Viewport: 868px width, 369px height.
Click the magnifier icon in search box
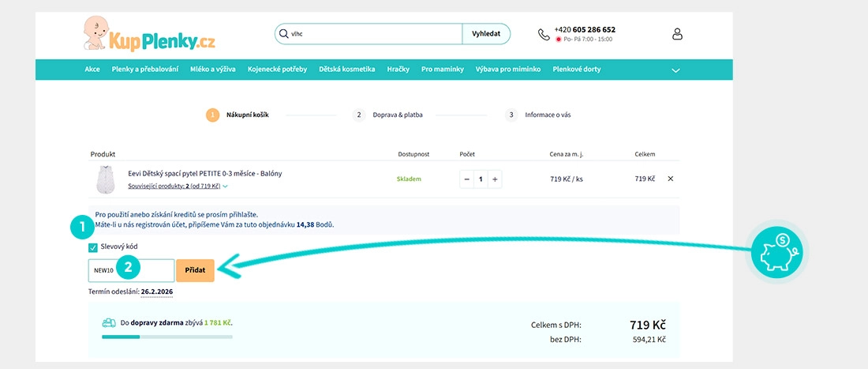[x=282, y=34]
